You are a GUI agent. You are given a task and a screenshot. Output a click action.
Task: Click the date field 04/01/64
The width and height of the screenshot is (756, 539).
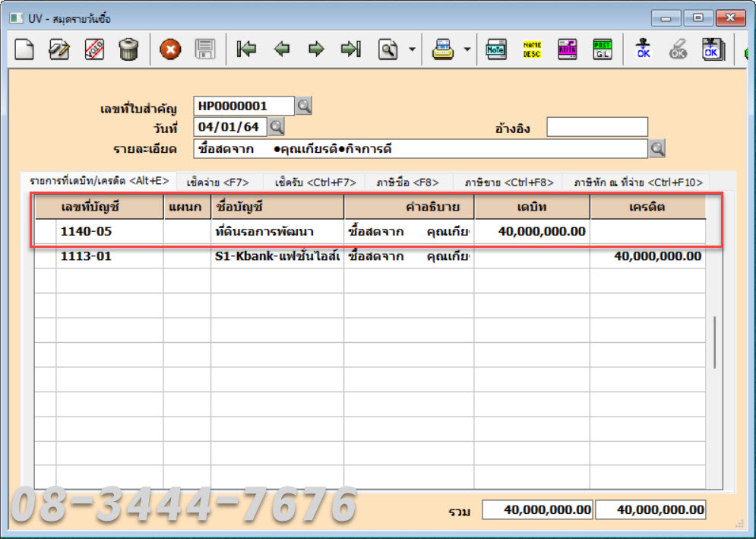(x=230, y=127)
